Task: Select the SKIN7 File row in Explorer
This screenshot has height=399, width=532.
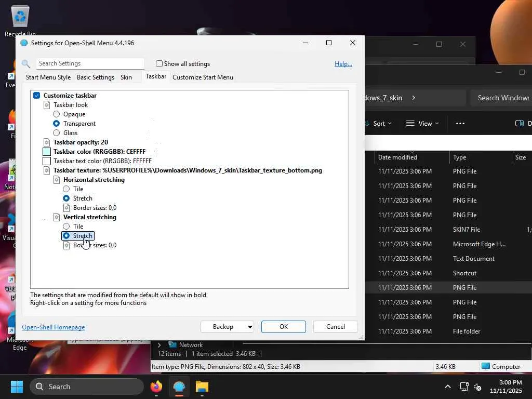Action: [448, 230]
